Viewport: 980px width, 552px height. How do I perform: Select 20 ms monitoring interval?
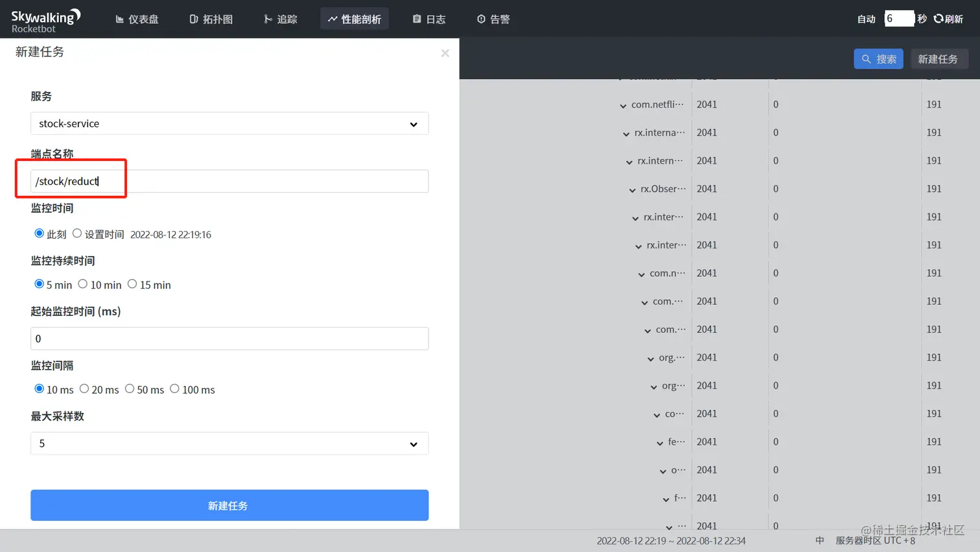pyautogui.click(x=84, y=389)
